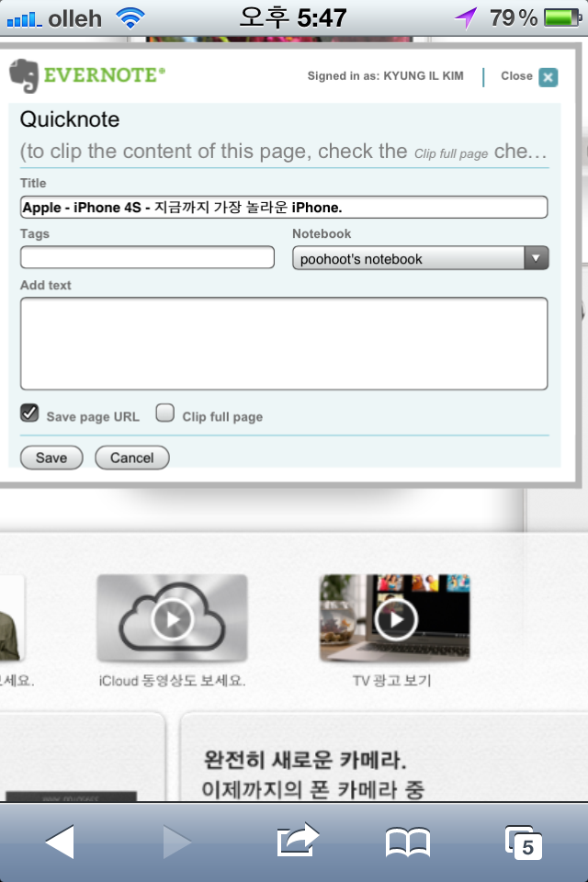Tap the location services arrow icon

pos(467,18)
